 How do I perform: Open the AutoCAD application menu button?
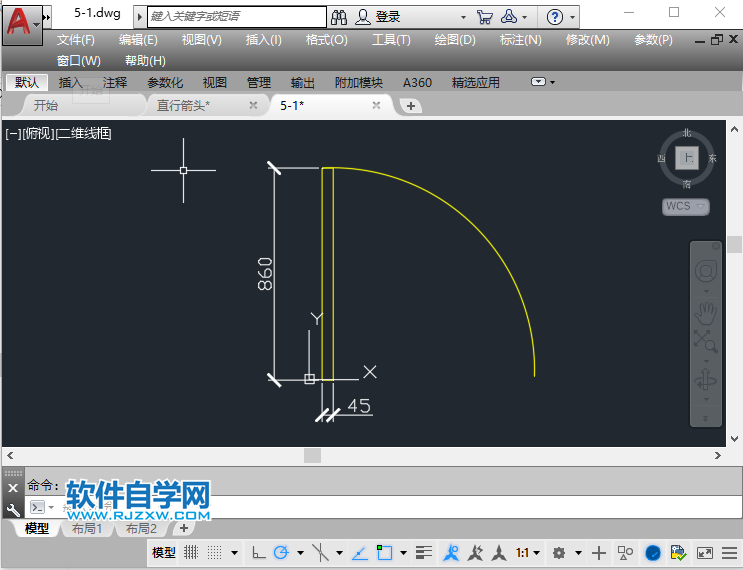(x=22, y=25)
